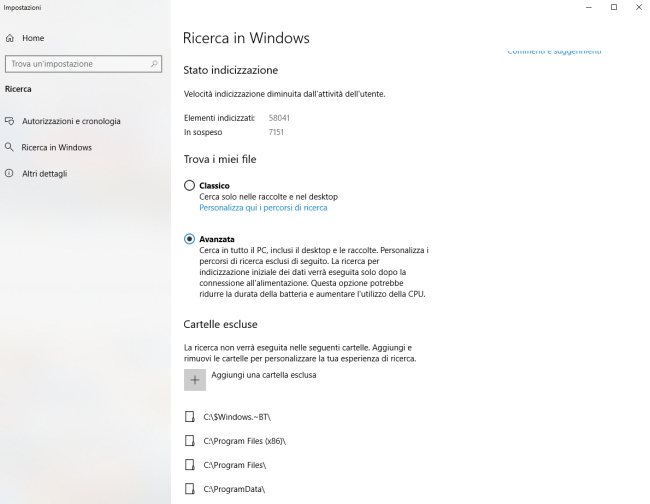Image resolution: width=650 pixels, height=504 pixels.
Task: Click the Trova i miei file heading
Action: [220, 159]
